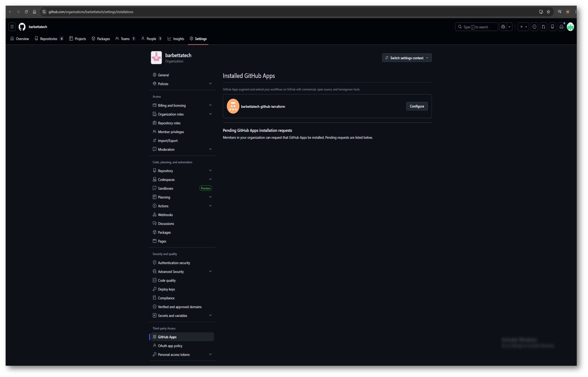Open Webhooks settings
The height and width of the screenshot is (377, 588).
click(183, 215)
